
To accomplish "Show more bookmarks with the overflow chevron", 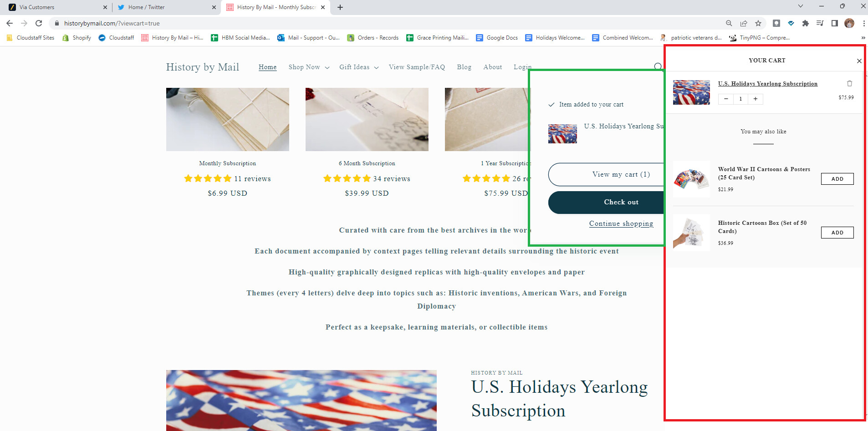I will (x=863, y=38).
